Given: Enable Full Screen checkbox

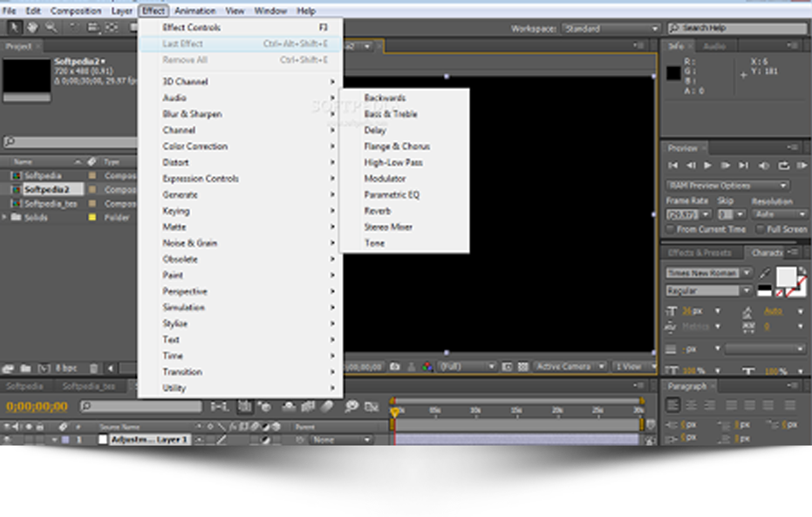Looking at the screenshot, I should tap(760, 228).
